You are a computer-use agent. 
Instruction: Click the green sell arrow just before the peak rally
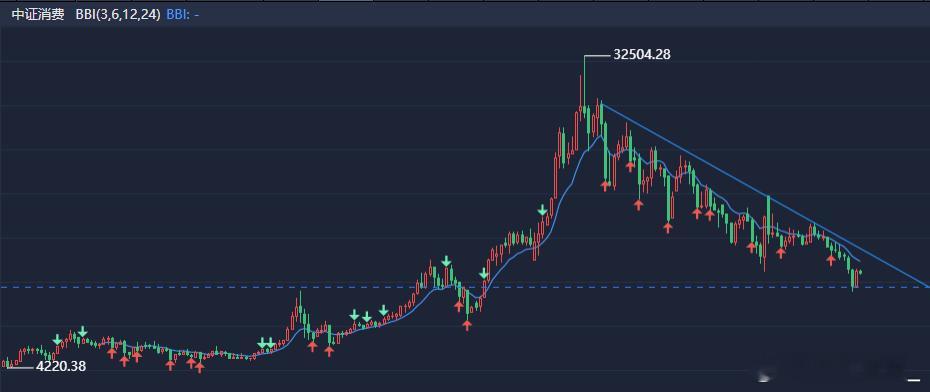pyautogui.click(x=542, y=210)
